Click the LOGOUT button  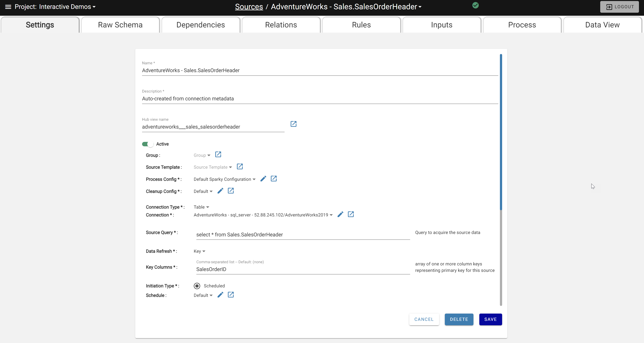point(619,7)
